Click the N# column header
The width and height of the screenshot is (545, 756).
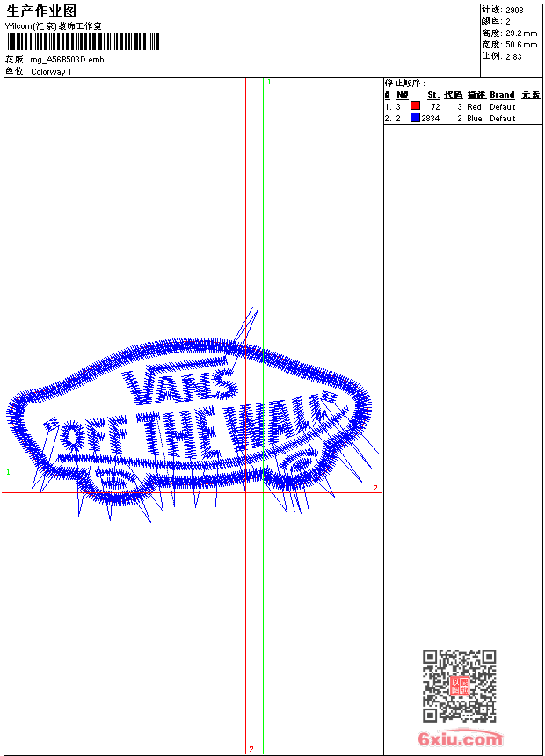tap(403, 95)
